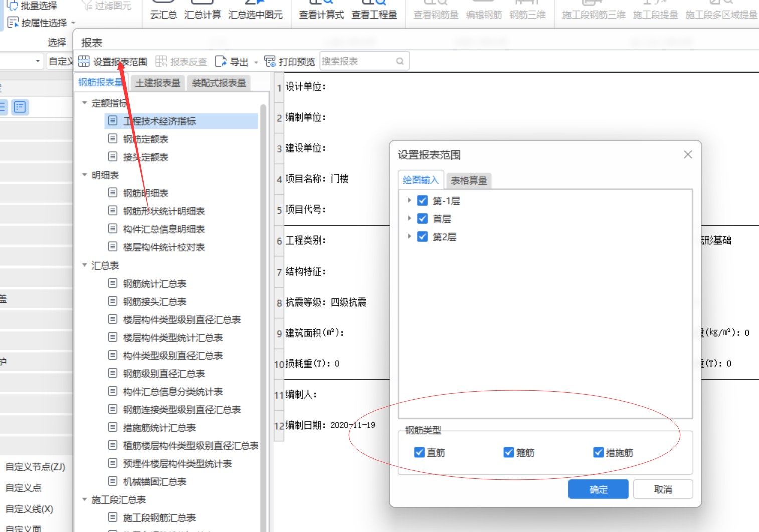The height and width of the screenshot is (532, 759).
Task: Uncheck the 直筋 checkbox
Action: [x=420, y=452]
